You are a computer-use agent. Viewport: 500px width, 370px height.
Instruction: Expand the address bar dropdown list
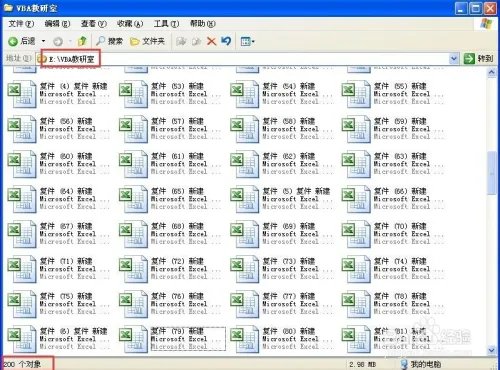click(x=454, y=59)
